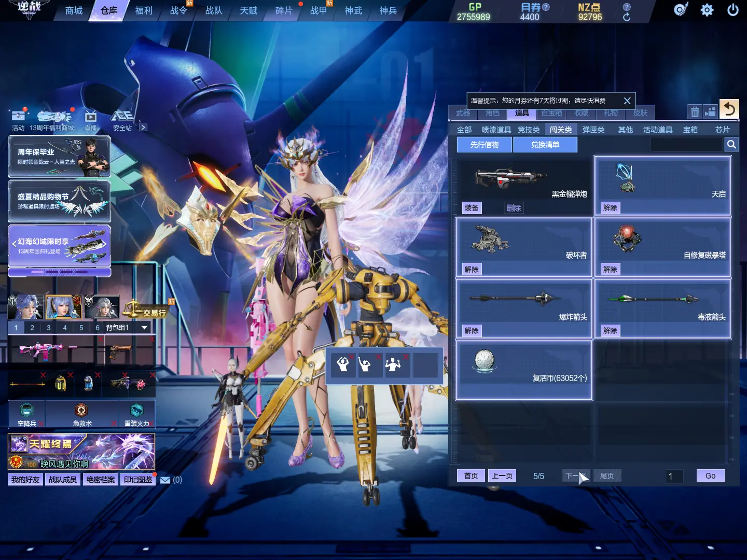Open 印记图鉴
747x560 pixels.
pyautogui.click(x=138, y=480)
